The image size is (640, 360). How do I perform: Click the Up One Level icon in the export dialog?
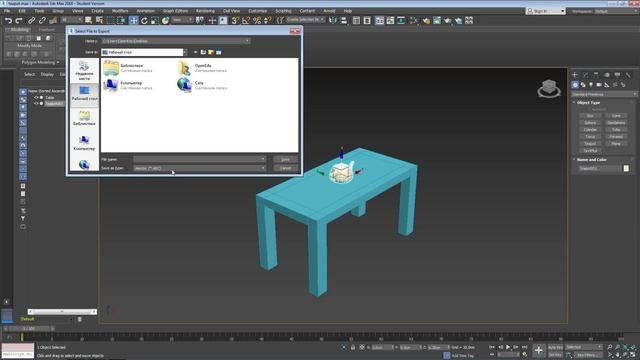point(203,52)
